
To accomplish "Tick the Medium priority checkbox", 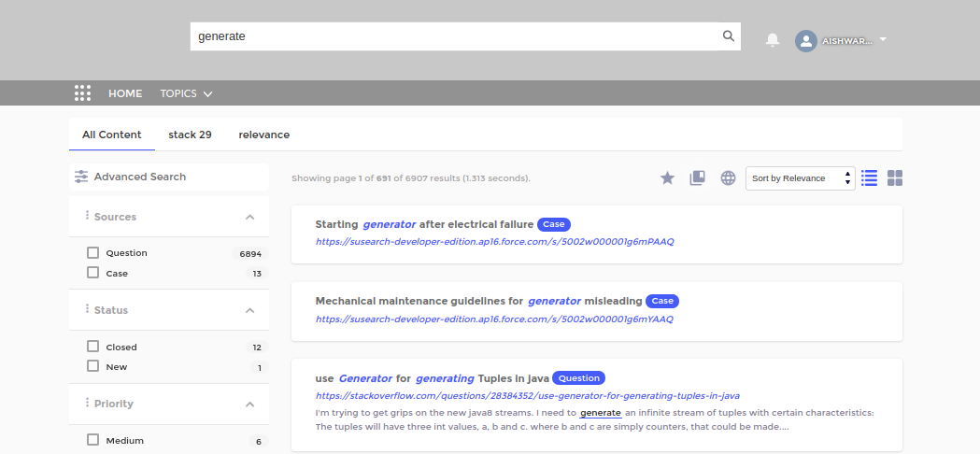I will [92, 440].
